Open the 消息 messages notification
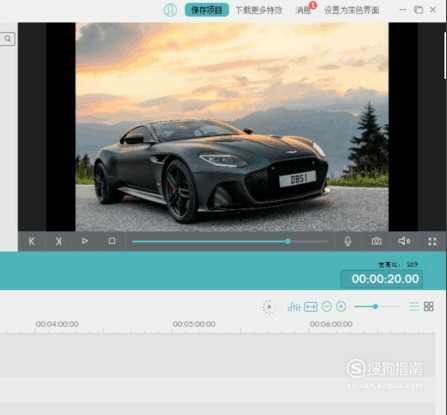This screenshot has height=415, width=447. [303, 10]
